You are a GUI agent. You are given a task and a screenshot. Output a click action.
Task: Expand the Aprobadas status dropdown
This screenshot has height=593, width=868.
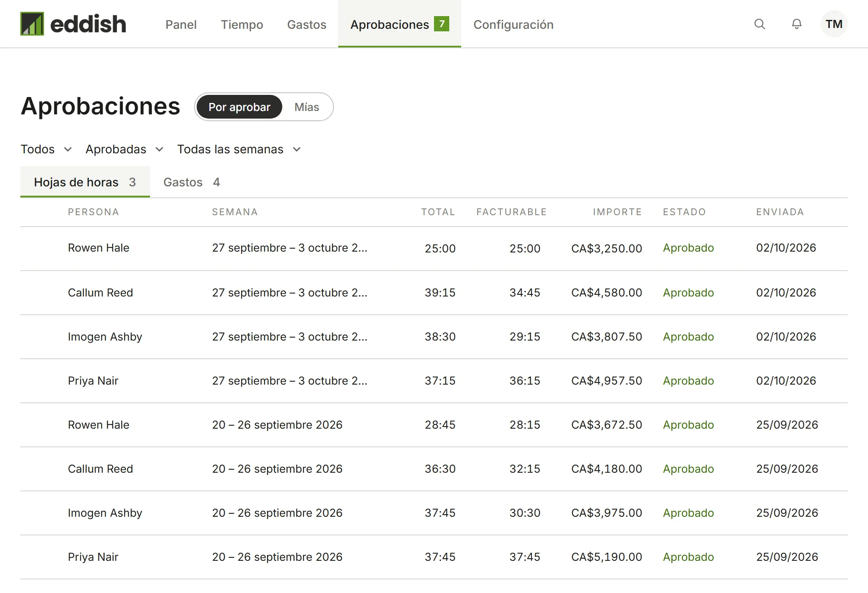(x=125, y=149)
